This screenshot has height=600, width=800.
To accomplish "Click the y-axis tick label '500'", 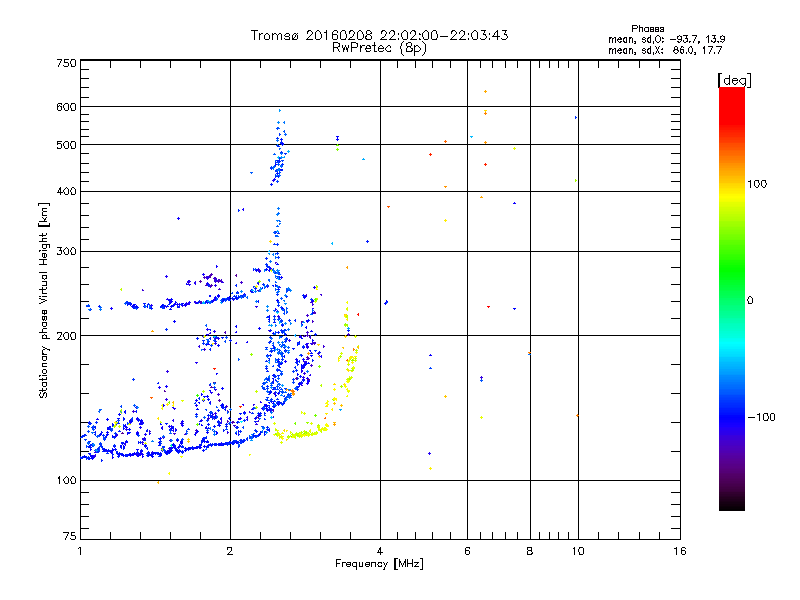I will pos(67,145).
